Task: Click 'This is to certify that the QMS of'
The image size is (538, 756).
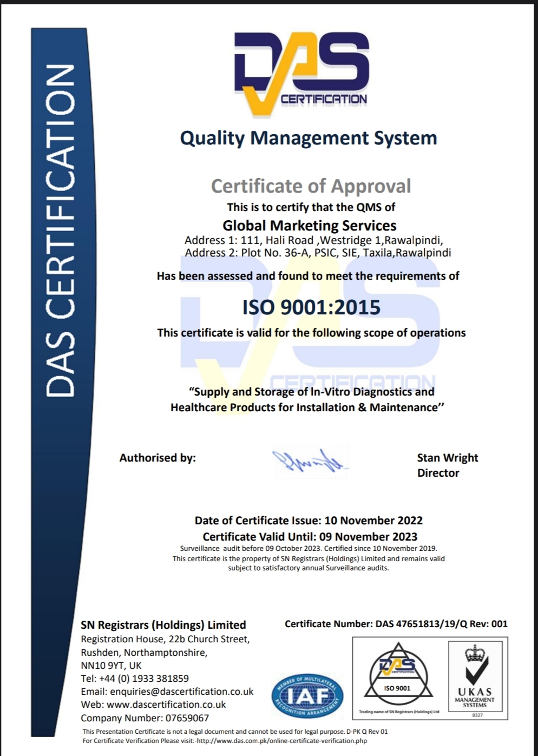Action: 311,207
